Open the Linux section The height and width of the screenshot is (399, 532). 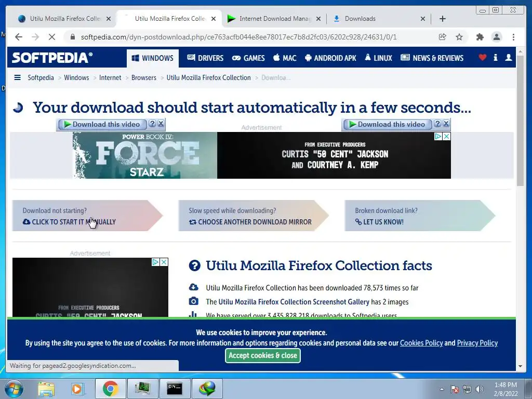(x=378, y=58)
